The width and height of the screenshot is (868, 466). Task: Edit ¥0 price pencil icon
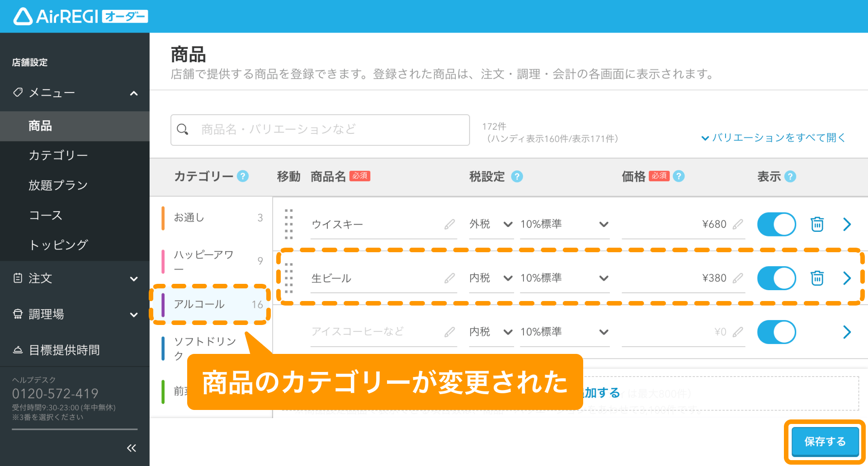click(738, 332)
